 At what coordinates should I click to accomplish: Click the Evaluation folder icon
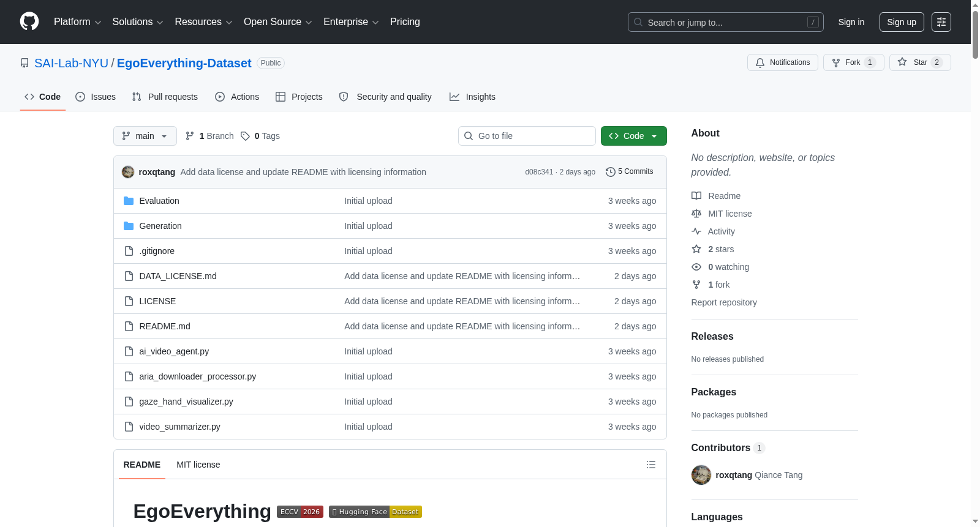[x=129, y=201]
